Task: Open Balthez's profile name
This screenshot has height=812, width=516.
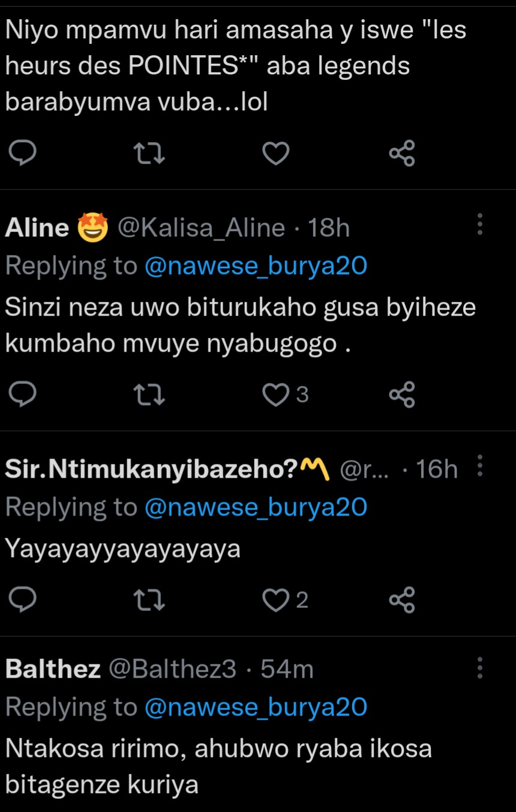Action: [53, 669]
